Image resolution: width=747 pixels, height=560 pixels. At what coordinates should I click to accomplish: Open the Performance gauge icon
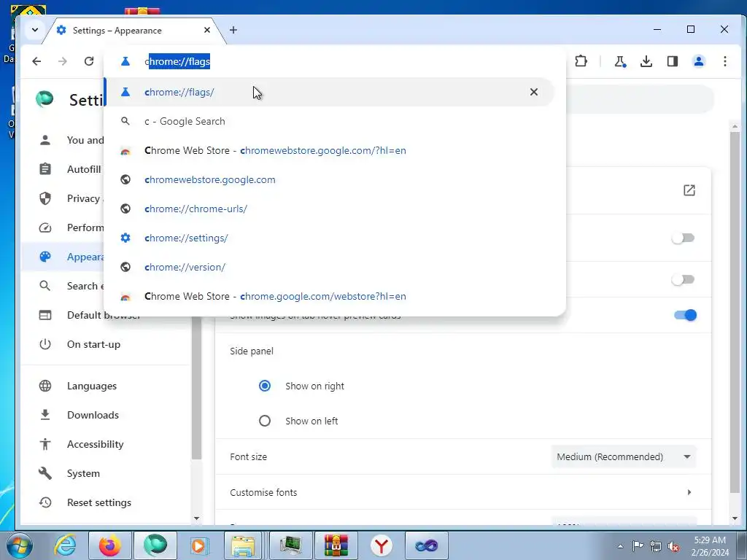(x=45, y=227)
